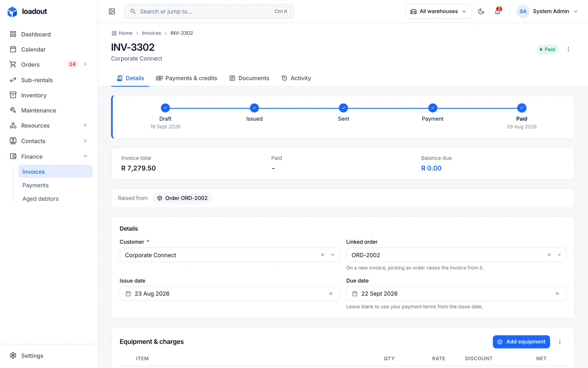The width and height of the screenshot is (588, 368).
Task: Click the Sent step checkmark
Action: tap(343, 108)
